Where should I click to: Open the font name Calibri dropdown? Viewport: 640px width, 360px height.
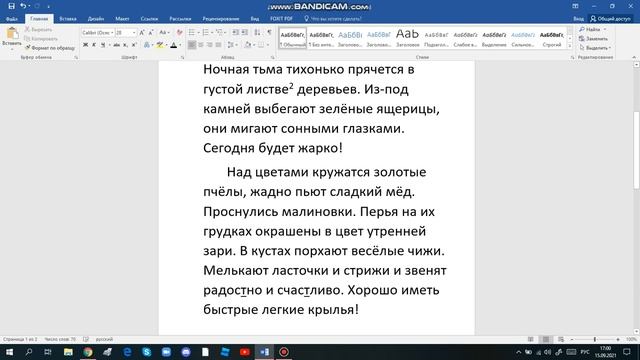pyautogui.click(x=112, y=32)
